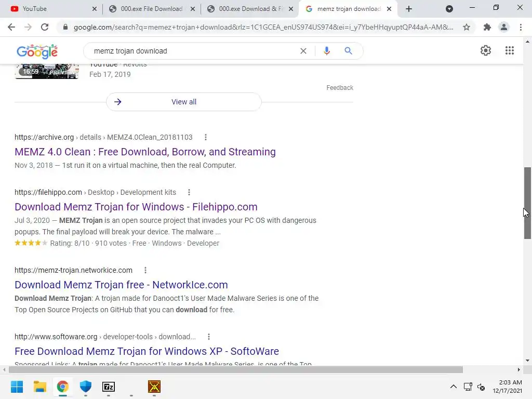Image resolution: width=532 pixels, height=399 pixels.
Task: Switch to 000.exe File Download tab
Action: click(x=151, y=9)
